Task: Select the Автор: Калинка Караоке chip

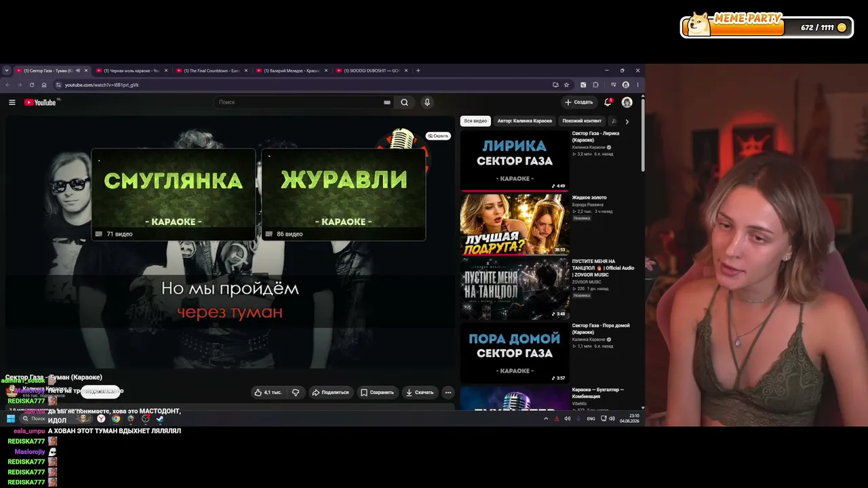Action: point(525,121)
